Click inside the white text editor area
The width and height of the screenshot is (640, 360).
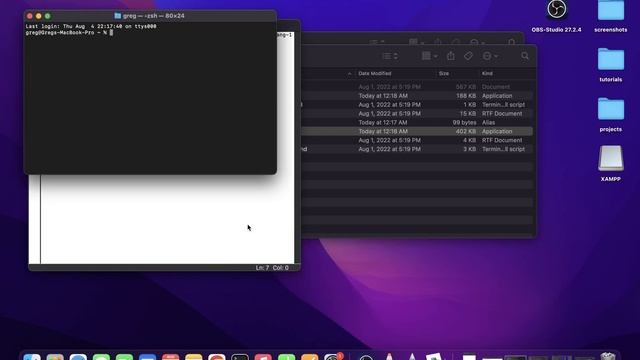point(167,220)
